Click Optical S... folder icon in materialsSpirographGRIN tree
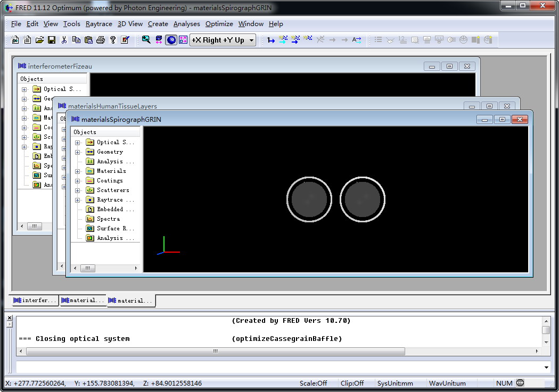The image size is (559, 392). click(90, 142)
